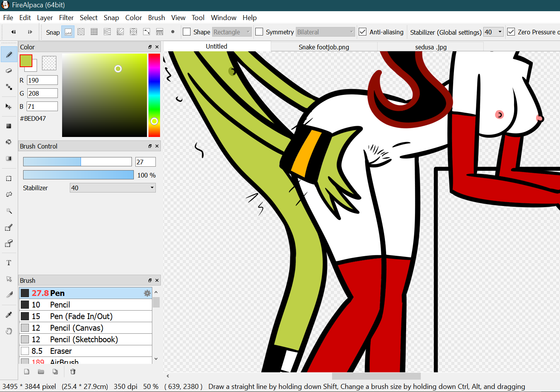Switch to the sedusa .jpg tab

430,47
